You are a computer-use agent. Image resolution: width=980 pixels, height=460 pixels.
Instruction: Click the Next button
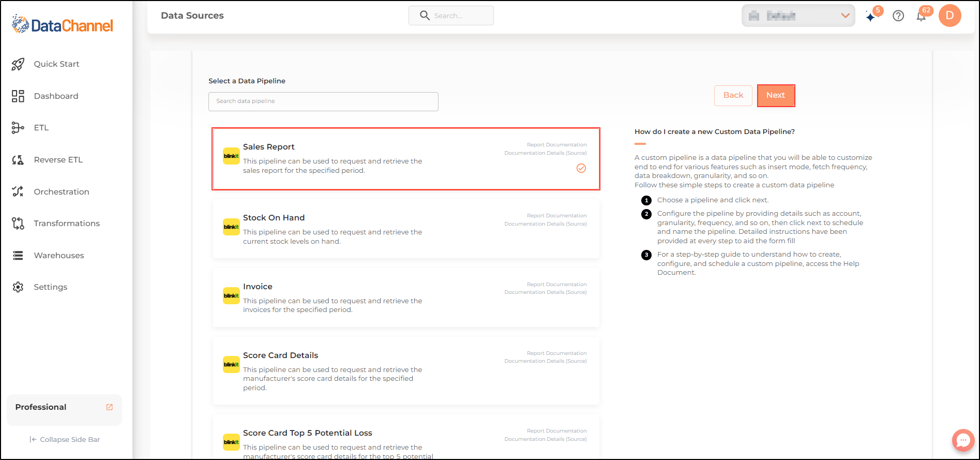(x=776, y=96)
